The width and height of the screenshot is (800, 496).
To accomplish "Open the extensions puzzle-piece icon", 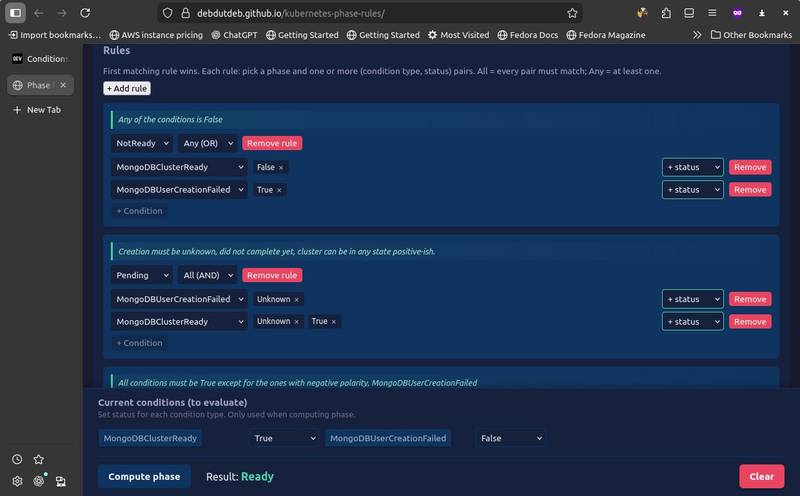I will 666,13.
